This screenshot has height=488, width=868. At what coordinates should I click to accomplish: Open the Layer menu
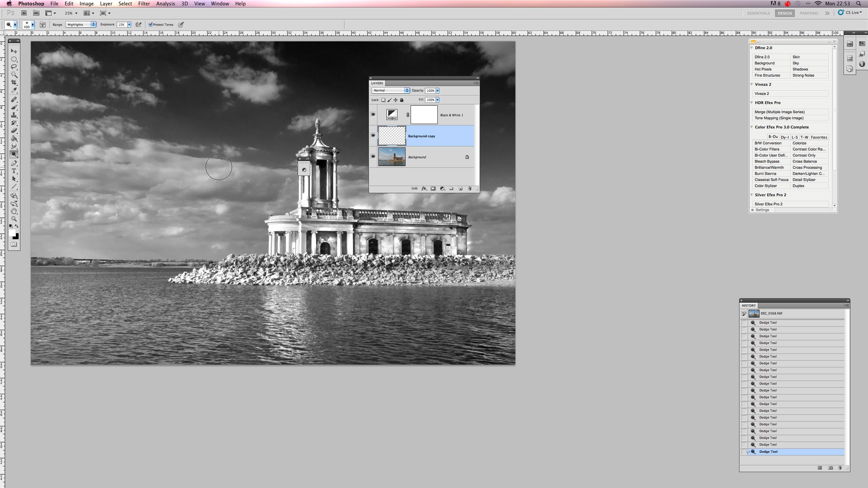(x=106, y=4)
